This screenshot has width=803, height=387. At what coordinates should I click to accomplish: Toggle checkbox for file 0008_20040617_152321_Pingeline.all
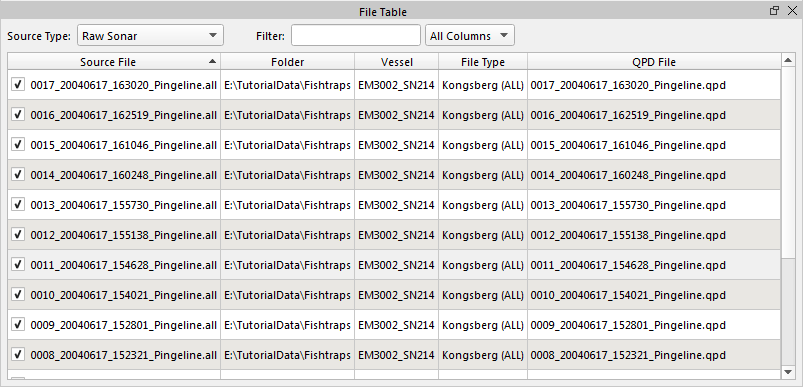(x=18, y=354)
